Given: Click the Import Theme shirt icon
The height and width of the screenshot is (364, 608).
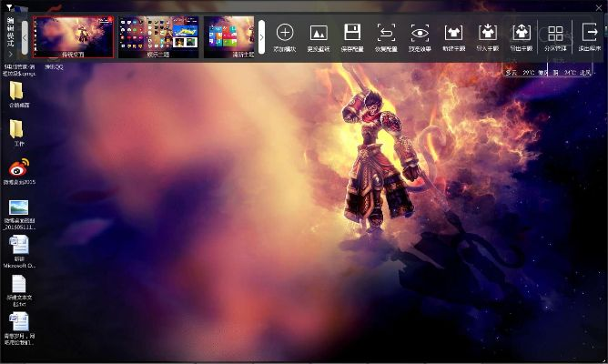Looking at the screenshot, I should click(488, 33).
